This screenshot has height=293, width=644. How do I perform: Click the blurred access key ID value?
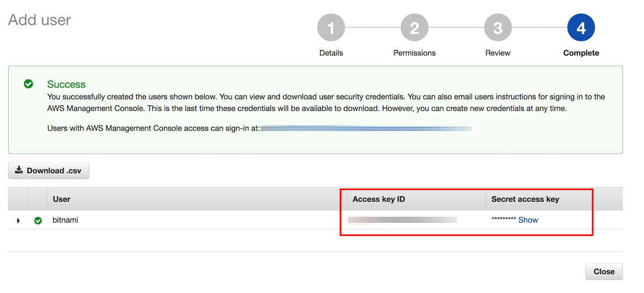(x=402, y=220)
